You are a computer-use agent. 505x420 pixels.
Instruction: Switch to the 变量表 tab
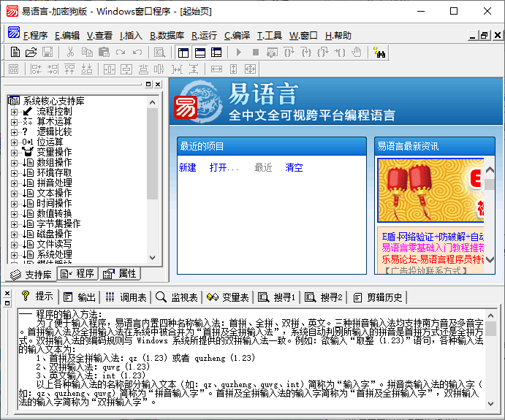(x=228, y=297)
